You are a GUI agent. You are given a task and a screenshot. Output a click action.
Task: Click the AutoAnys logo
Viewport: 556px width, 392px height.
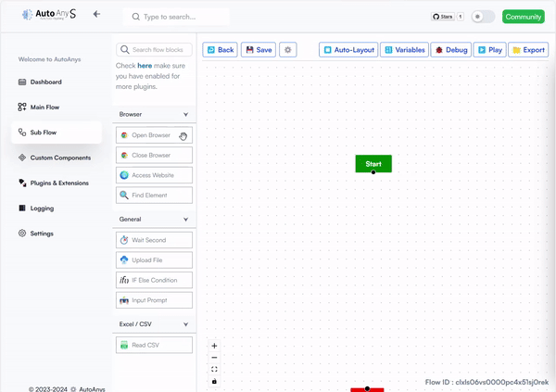49,14
